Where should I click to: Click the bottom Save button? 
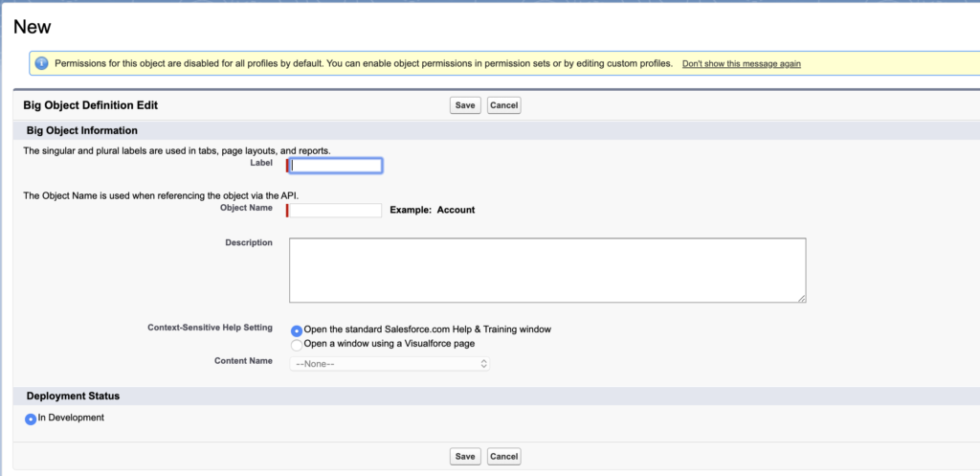click(465, 457)
